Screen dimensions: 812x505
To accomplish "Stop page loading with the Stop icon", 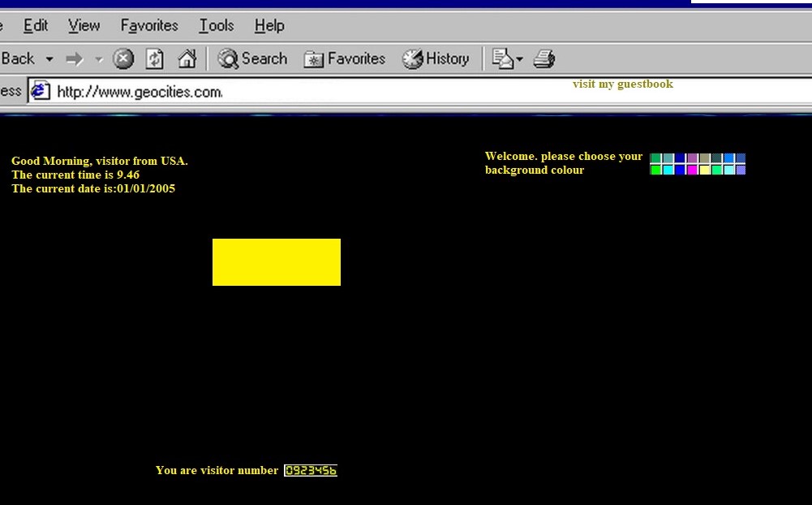I will [x=123, y=58].
